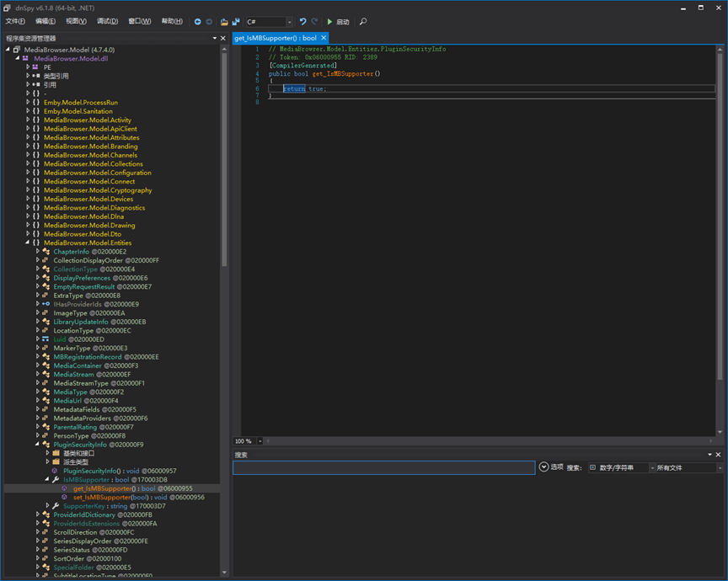
Task: Open the Debug (调试) menu
Action: pyautogui.click(x=107, y=21)
